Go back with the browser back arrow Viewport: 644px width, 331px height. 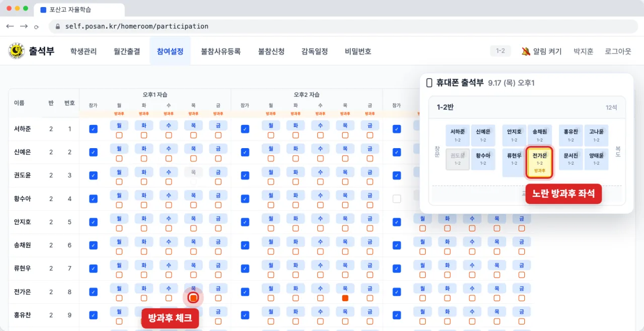click(x=10, y=26)
